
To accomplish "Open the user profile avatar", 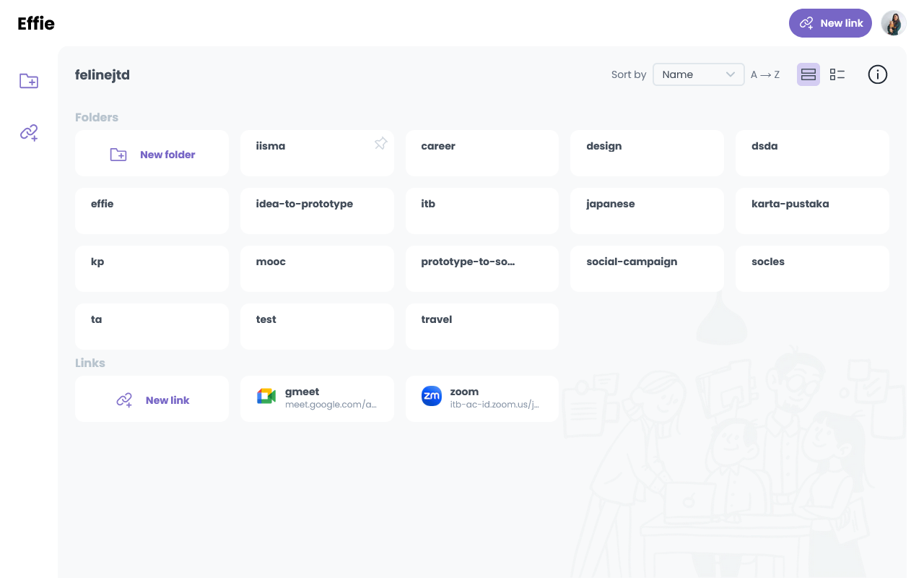I will (894, 23).
